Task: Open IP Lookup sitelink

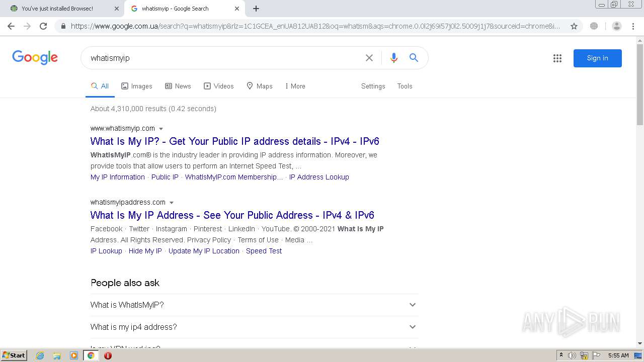Action: [106, 251]
